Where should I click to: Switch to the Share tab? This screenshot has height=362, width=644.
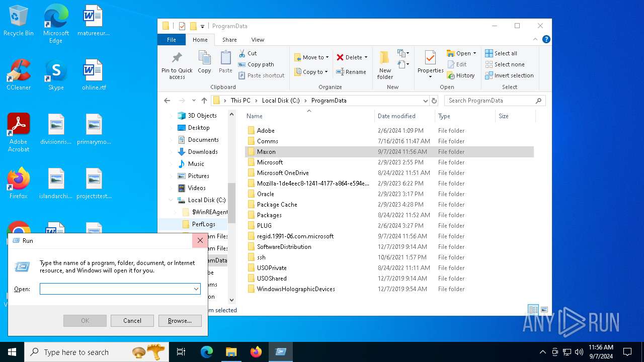(x=229, y=40)
